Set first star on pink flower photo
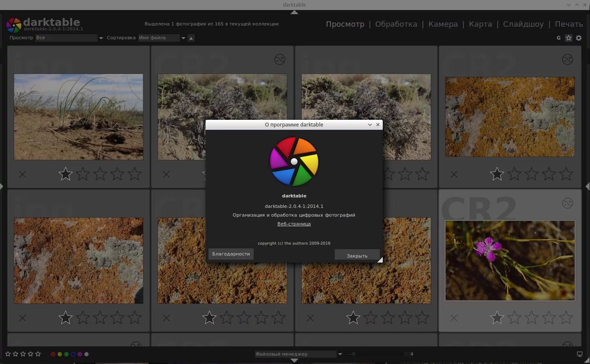 [x=497, y=318]
